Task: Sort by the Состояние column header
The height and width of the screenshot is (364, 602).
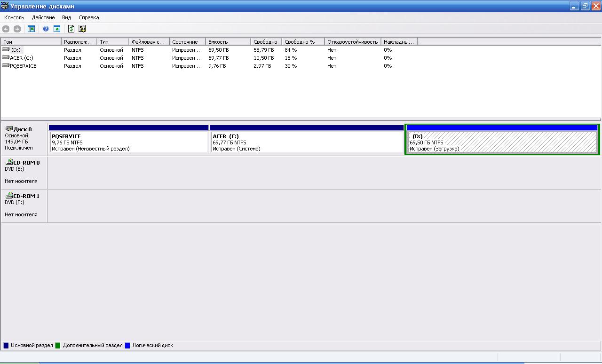Action: 188,42
